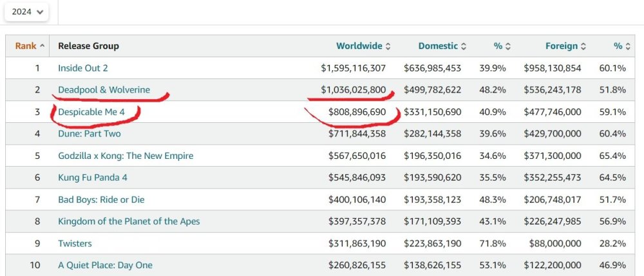
Task: Open the 2024 year dropdown
Action: 26,12
